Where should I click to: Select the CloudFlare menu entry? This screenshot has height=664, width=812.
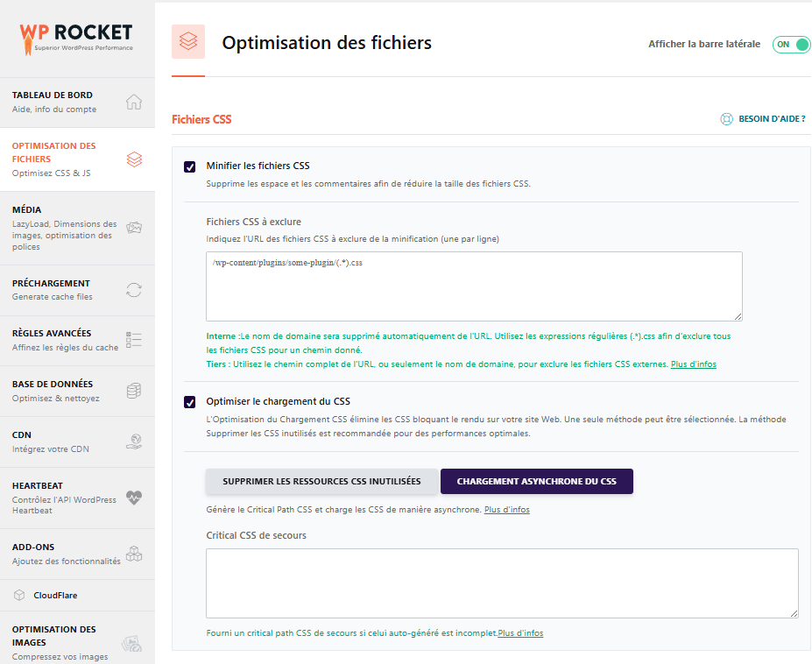77,595
